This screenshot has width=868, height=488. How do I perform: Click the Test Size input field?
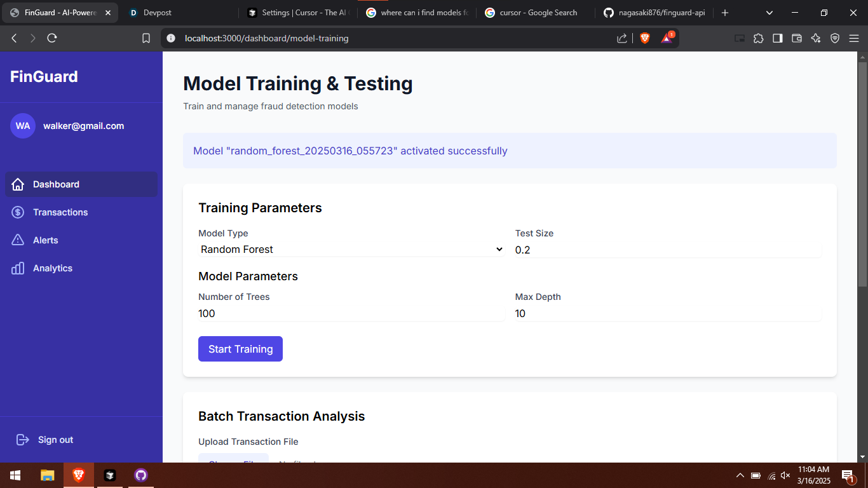pyautogui.click(x=668, y=250)
